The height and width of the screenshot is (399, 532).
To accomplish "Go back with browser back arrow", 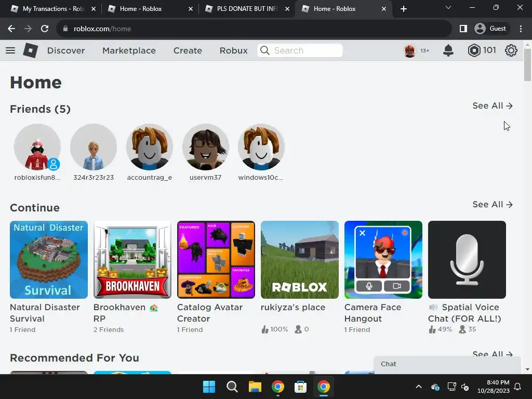I will coord(11,29).
